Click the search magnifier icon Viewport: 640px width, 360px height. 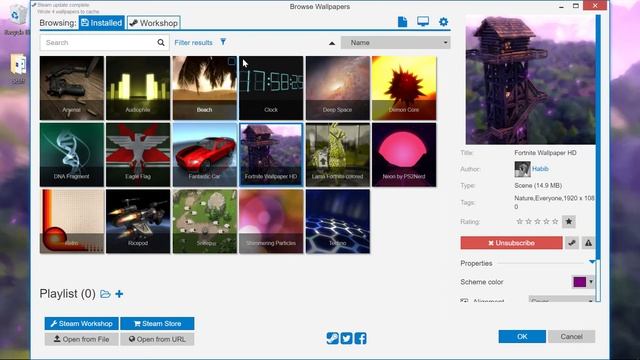coord(161,42)
